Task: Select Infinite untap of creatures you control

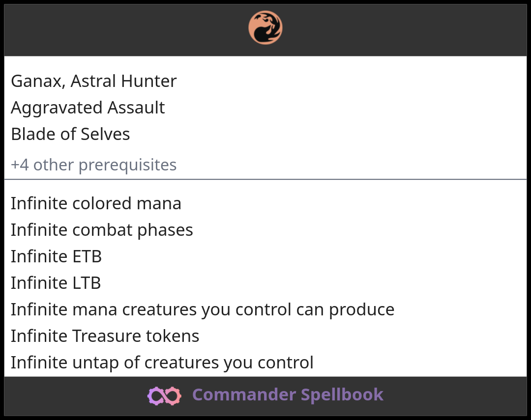Action: 162,363
